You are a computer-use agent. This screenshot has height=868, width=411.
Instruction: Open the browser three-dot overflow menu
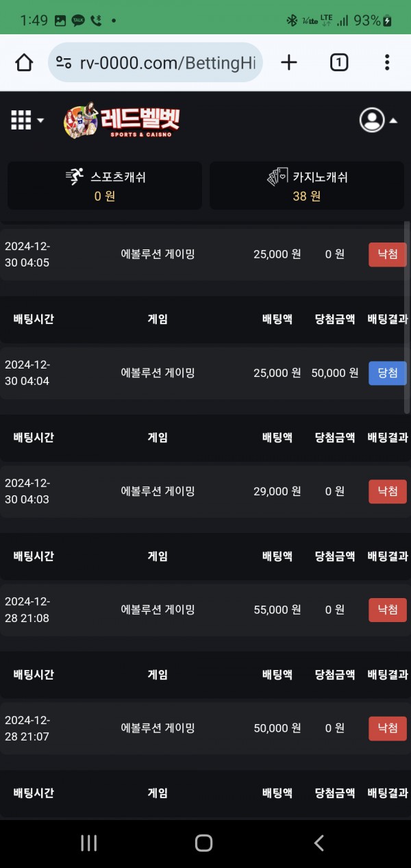coord(387,63)
